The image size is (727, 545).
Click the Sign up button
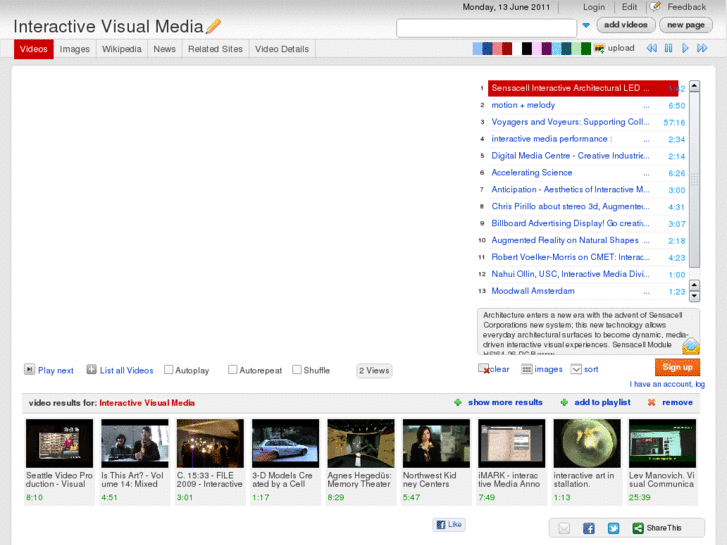click(677, 367)
